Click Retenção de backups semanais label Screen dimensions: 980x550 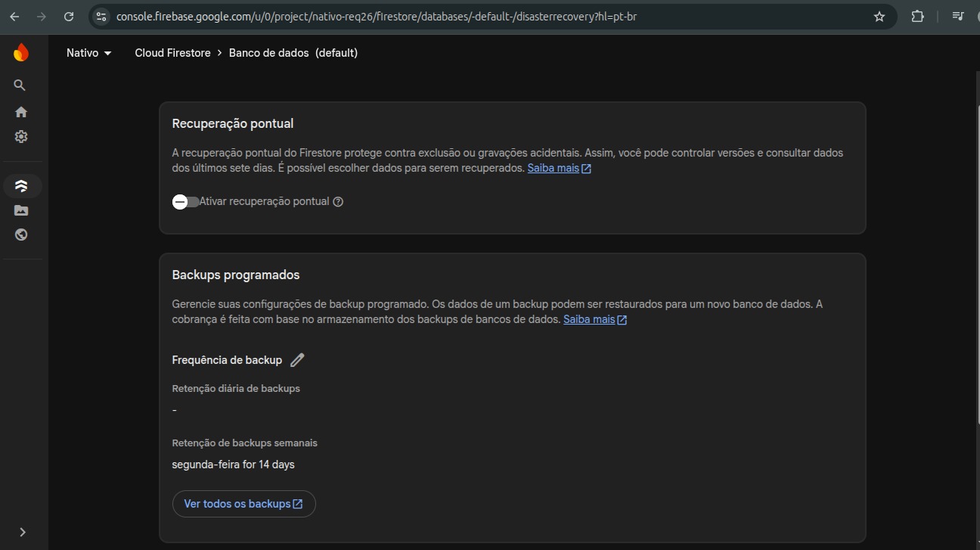click(x=245, y=443)
